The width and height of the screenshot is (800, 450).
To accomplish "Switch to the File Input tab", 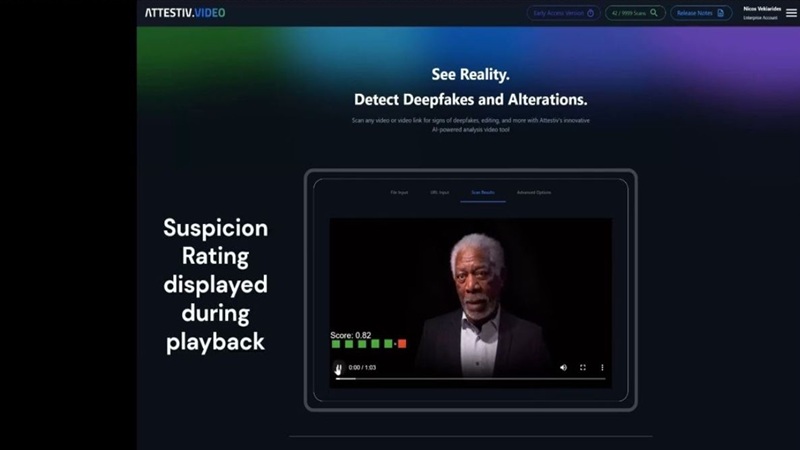I will tap(399, 192).
